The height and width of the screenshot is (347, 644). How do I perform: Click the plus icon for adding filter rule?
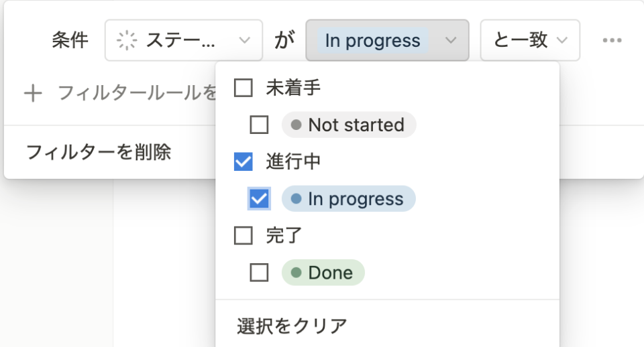[33, 93]
